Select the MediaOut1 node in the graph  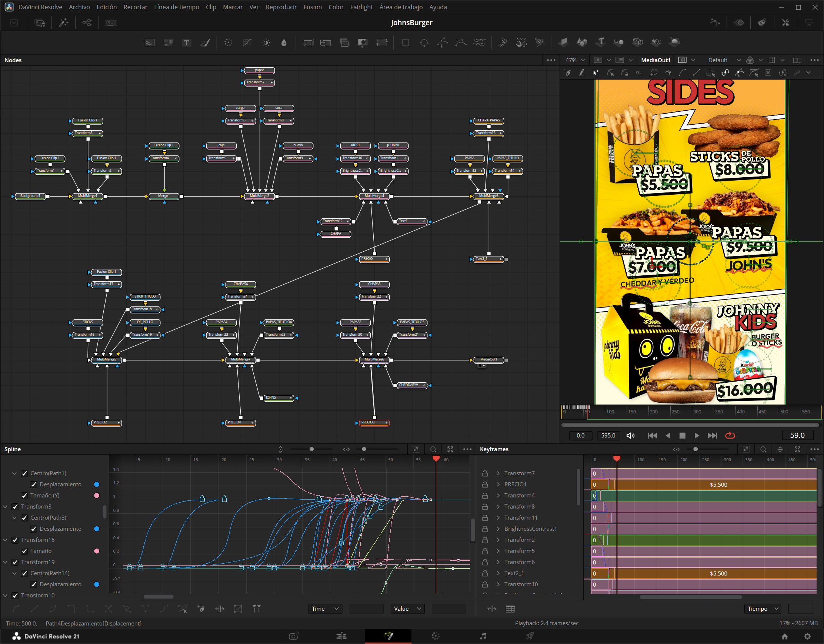point(488,360)
